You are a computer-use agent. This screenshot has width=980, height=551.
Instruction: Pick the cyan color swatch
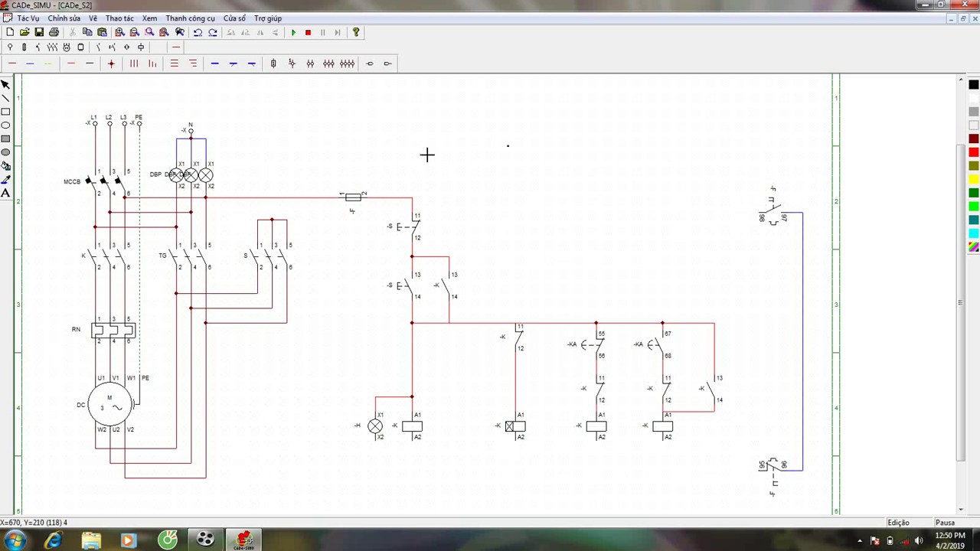[974, 233]
